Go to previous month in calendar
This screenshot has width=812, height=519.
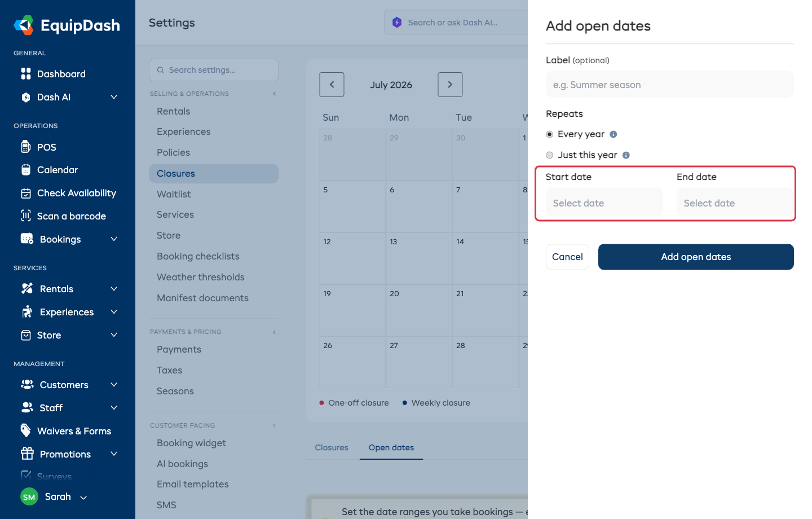(332, 85)
